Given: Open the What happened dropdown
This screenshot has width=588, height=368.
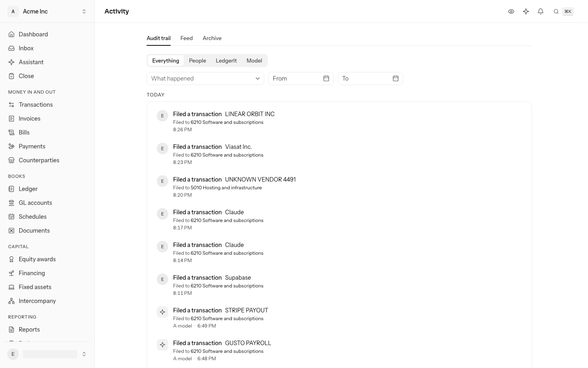Looking at the screenshot, I should [x=205, y=79].
